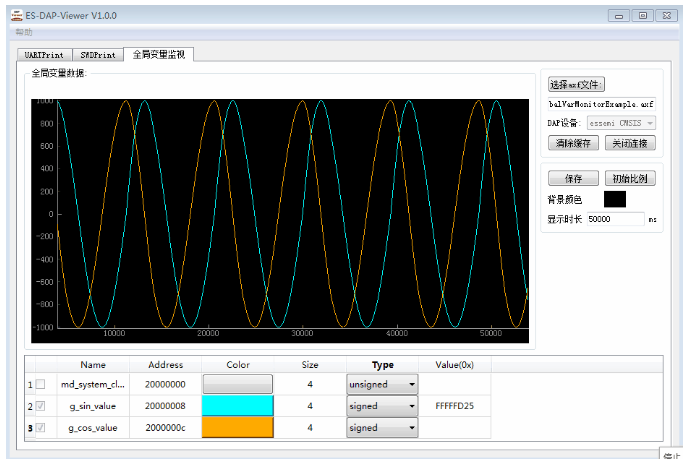Viewport: 689px width, 474px height.
Task: Minimize the ES-DAP-Viewer window
Action: tap(620, 16)
